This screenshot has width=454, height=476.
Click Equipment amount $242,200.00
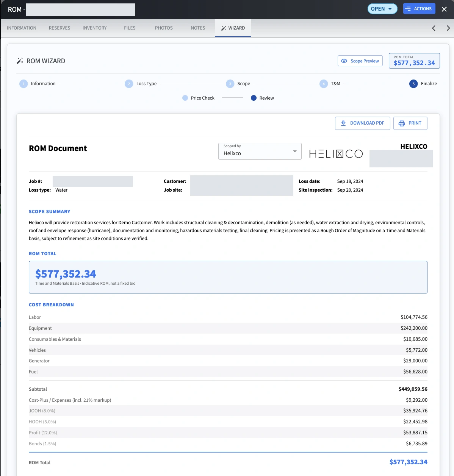coord(414,328)
